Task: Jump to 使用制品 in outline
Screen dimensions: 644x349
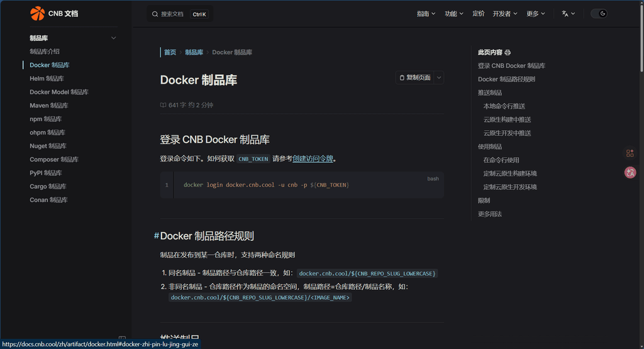Action: 489,147
